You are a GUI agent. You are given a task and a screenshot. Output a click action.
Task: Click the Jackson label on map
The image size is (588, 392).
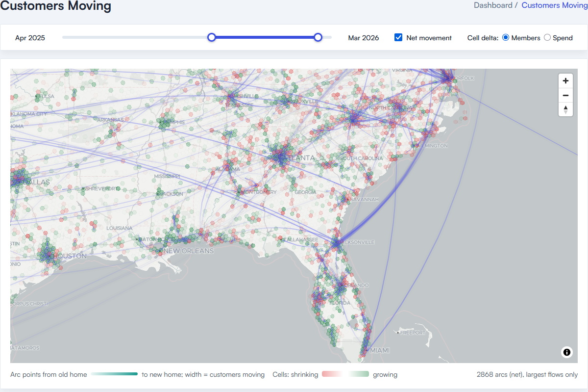[x=171, y=194]
